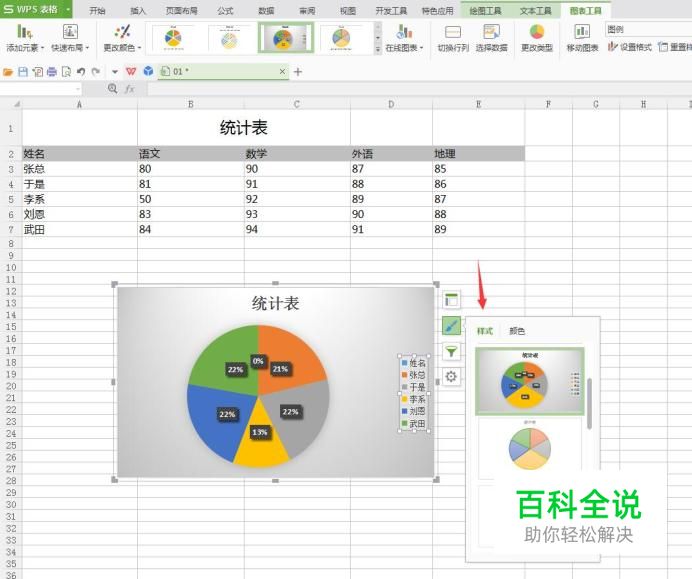Switch to the 样式 tab in style popup

click(485, 331)
